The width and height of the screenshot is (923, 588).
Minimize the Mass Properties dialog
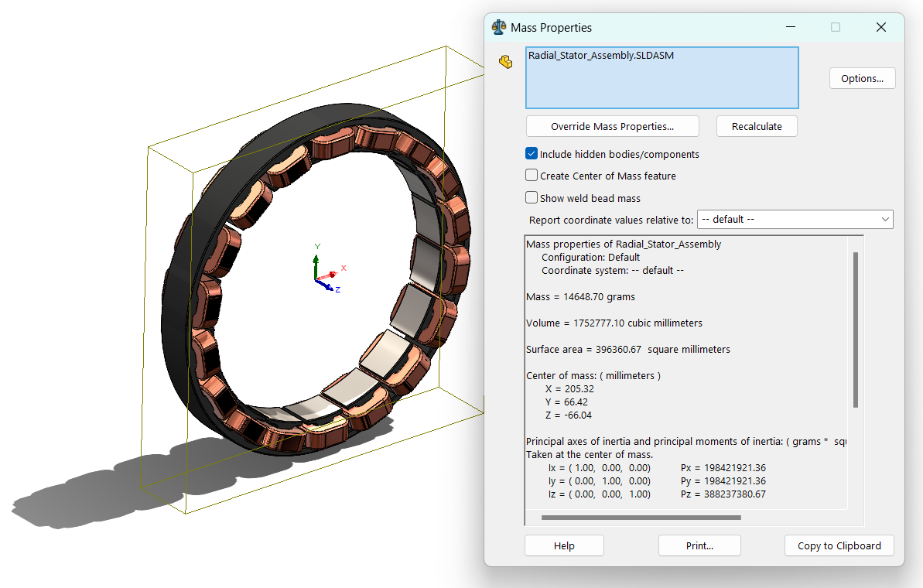790,27
